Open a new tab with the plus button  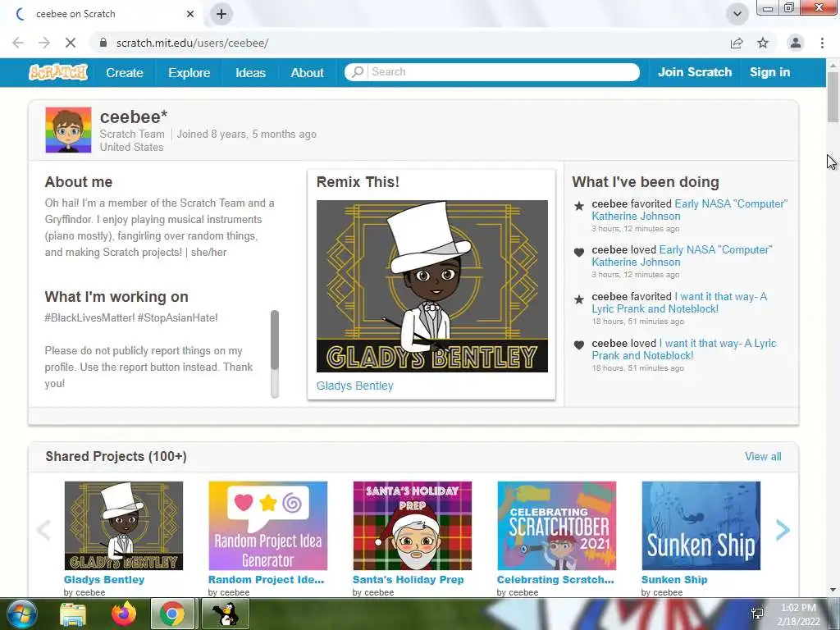pos(221,14)
